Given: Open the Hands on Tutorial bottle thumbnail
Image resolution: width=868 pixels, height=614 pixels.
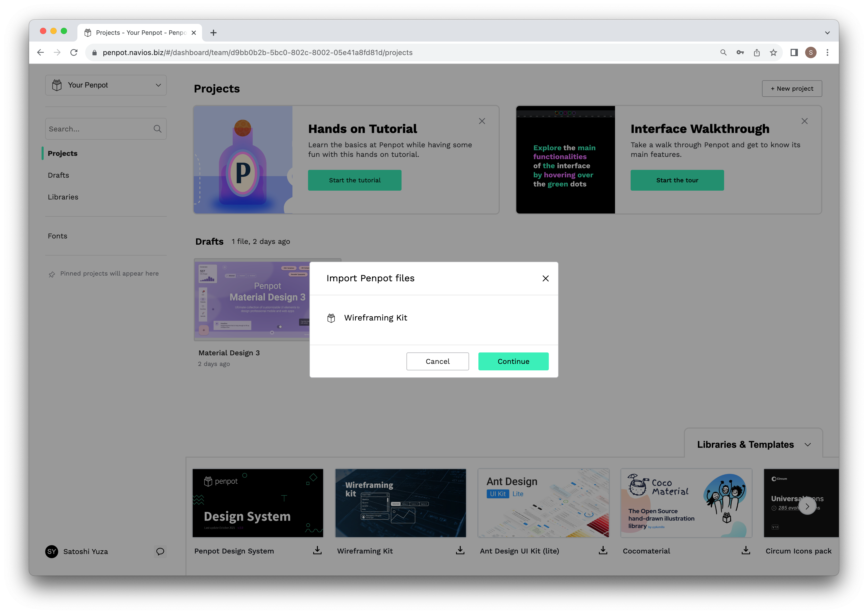Looking at the screenshot, I should (x=243, y=160).
